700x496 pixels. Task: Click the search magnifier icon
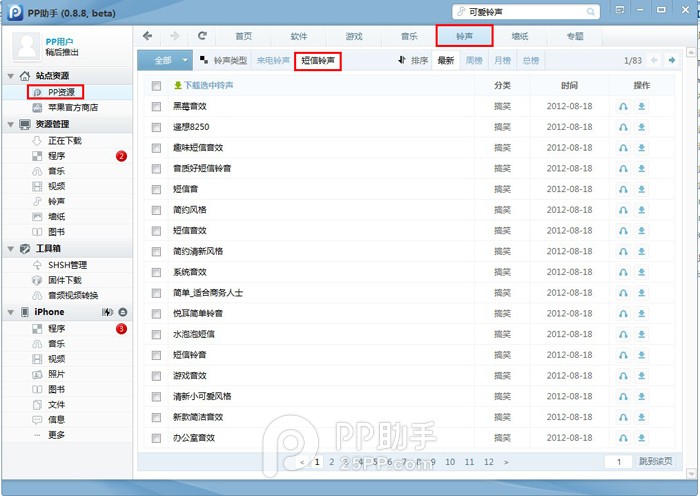[590, 12]
